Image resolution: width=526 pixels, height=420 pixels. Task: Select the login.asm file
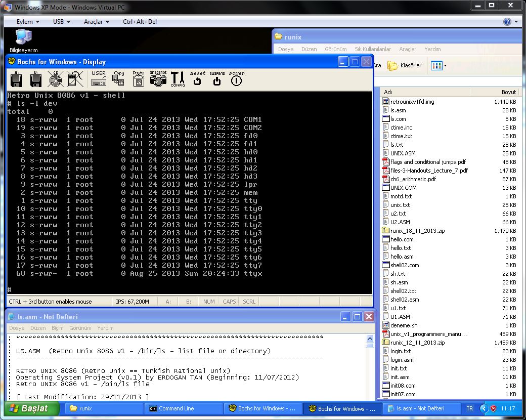[398, 360]
